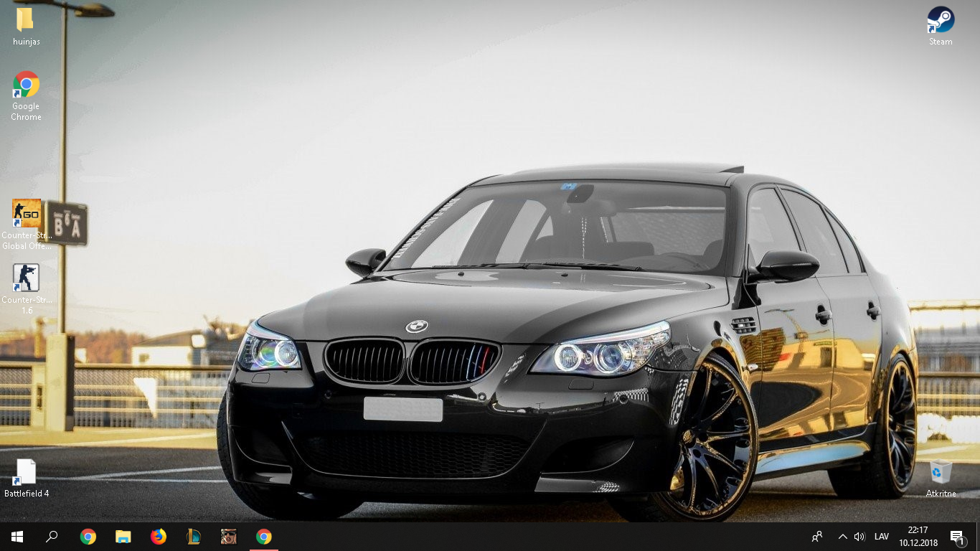
Task: Open the sunglasses-face game taskbar icon
Action: (229, 537)
